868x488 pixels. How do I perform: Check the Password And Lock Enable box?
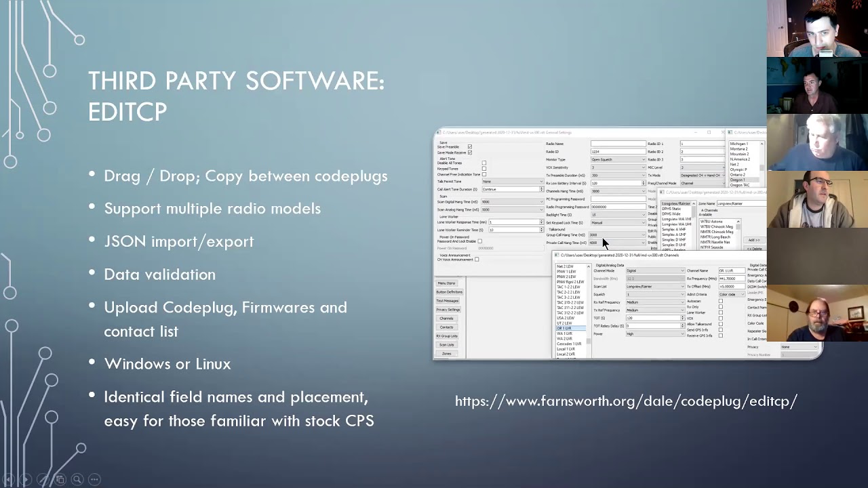coord(479,241)
